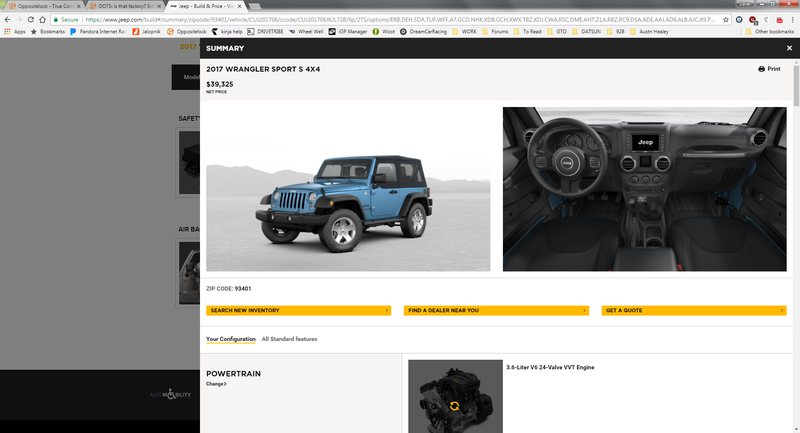
Task: Click the Print icon
Action: [761, 69]
